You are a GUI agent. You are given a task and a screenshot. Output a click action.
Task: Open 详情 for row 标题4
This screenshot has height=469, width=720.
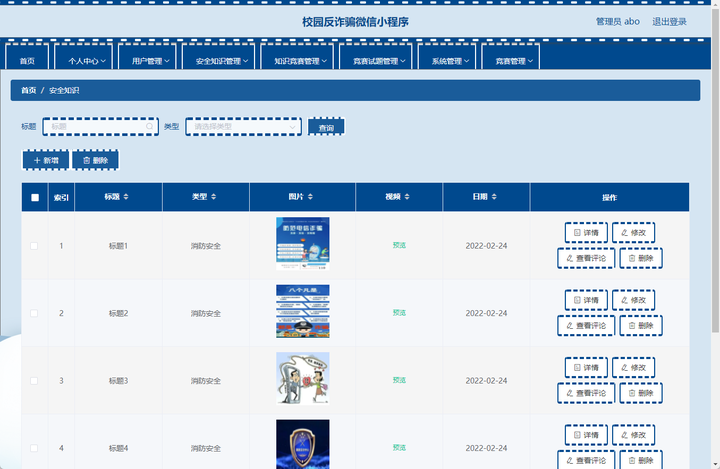click(x=586, y=435)
